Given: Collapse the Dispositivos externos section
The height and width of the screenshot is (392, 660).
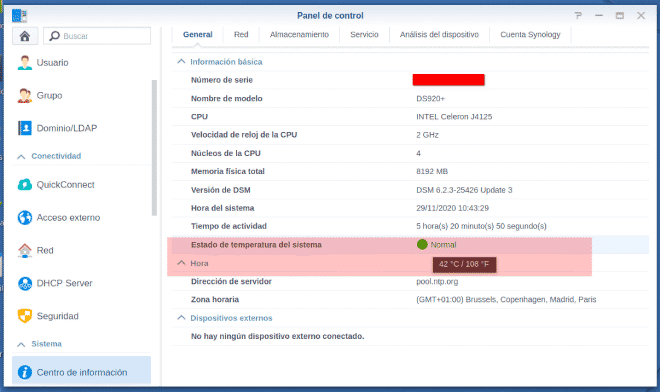Looking at the screenshot, I should click(181, 317).
